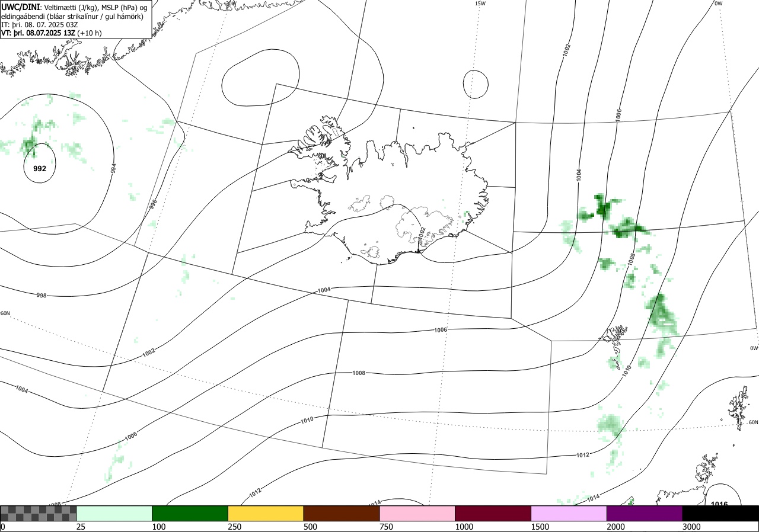Click the '15W' longitude label
The image size is (759, 532).
[480, 4]
